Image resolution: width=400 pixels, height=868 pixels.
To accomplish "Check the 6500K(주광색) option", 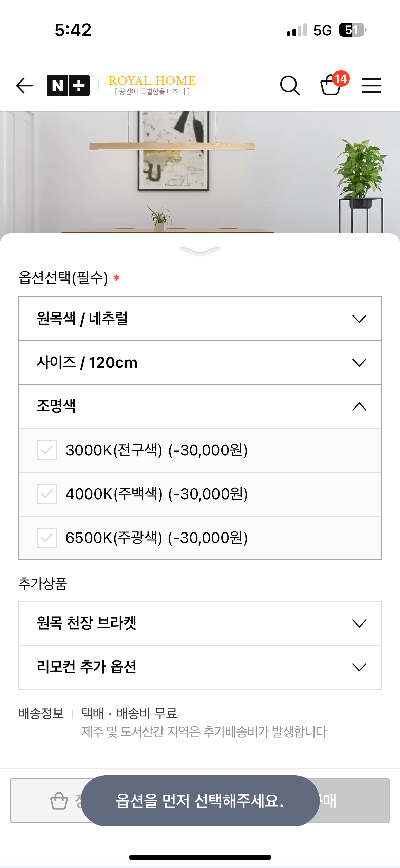I will click(47, 538).
